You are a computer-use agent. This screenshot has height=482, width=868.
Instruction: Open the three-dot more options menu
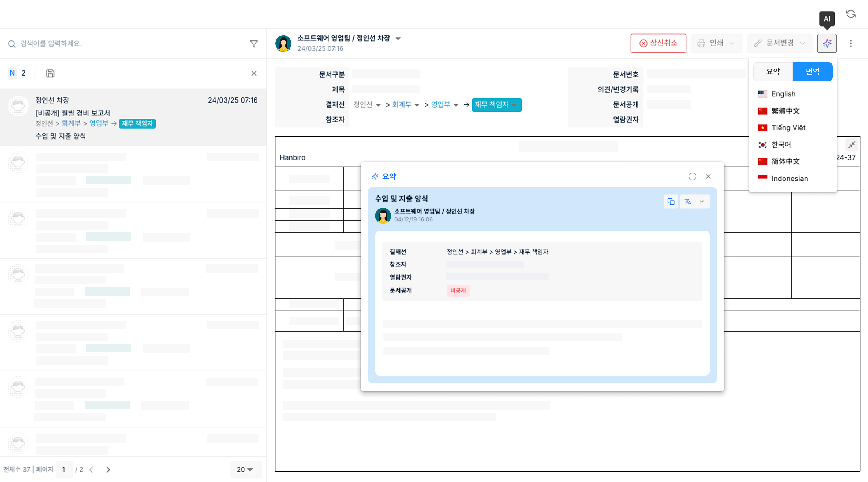click(x=851, y=43)
